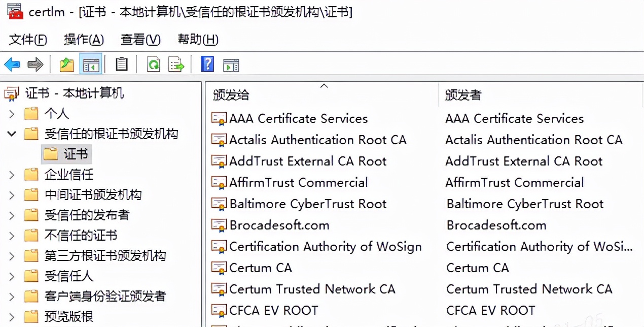Select the 受信任人 tree label
The image size is (644, 327).
pos(68,276)
